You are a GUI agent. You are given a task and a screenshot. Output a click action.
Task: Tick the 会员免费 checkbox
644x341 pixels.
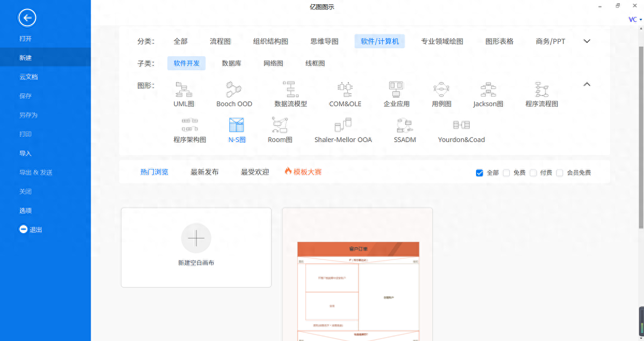[560, 173]
